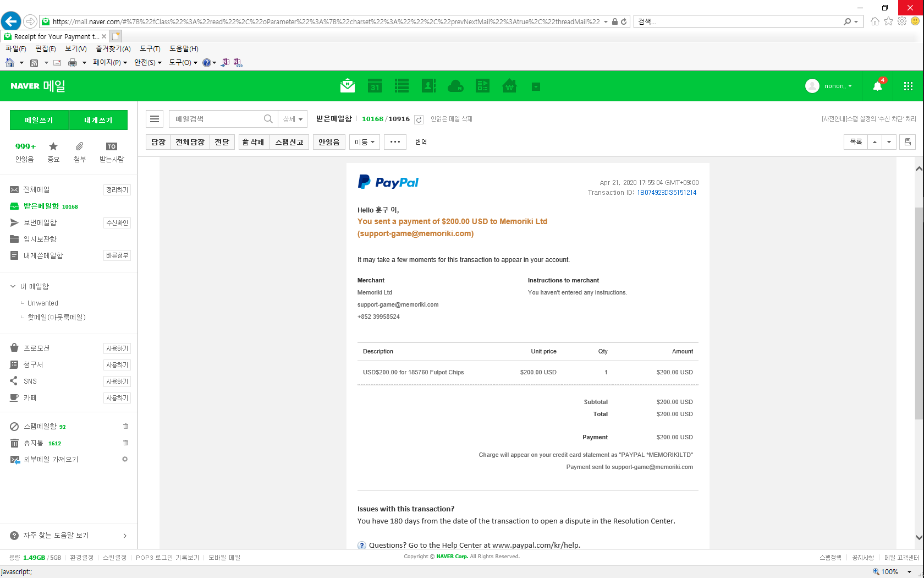Open the 이동 move dropdown
Screen dimensions: 924x578
[365, 142]
